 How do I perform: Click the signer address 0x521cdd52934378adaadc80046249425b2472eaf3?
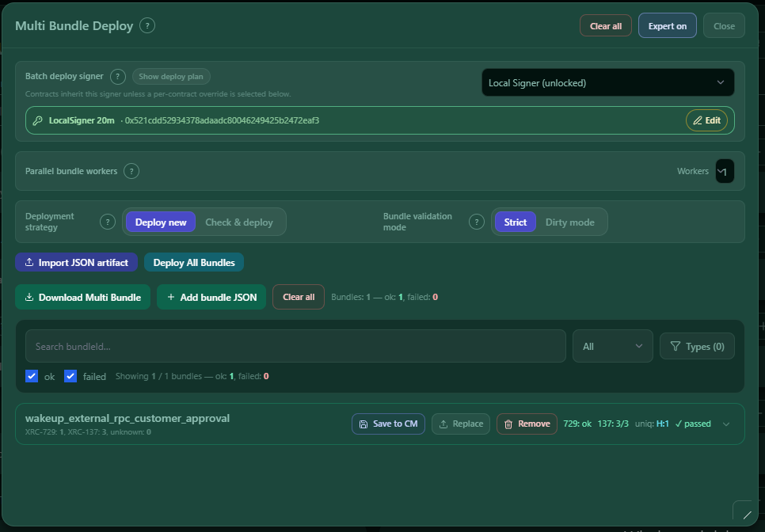click(x=222, y=120)
